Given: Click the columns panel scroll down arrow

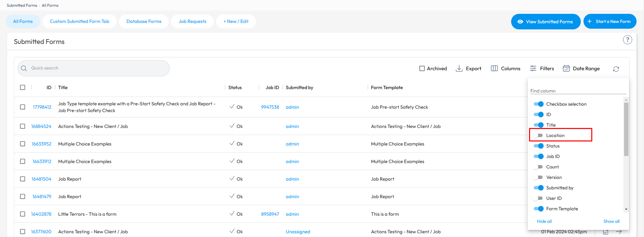Looking at the screenshot, I should pos(626,209).
